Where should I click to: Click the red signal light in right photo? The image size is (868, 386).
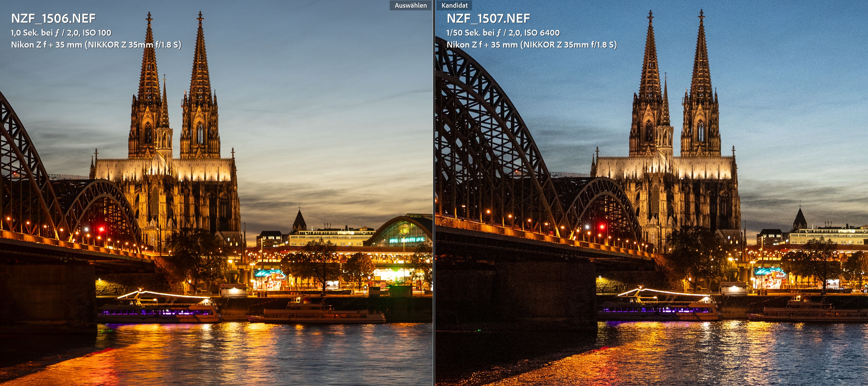(x=602, y=226)
